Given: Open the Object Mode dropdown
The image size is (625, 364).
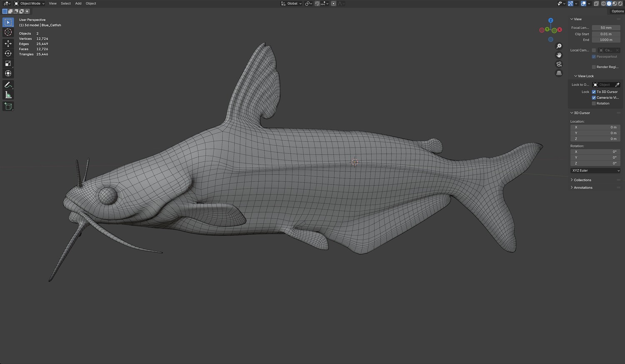Looking at the screenshot, I should pos(30,3).
